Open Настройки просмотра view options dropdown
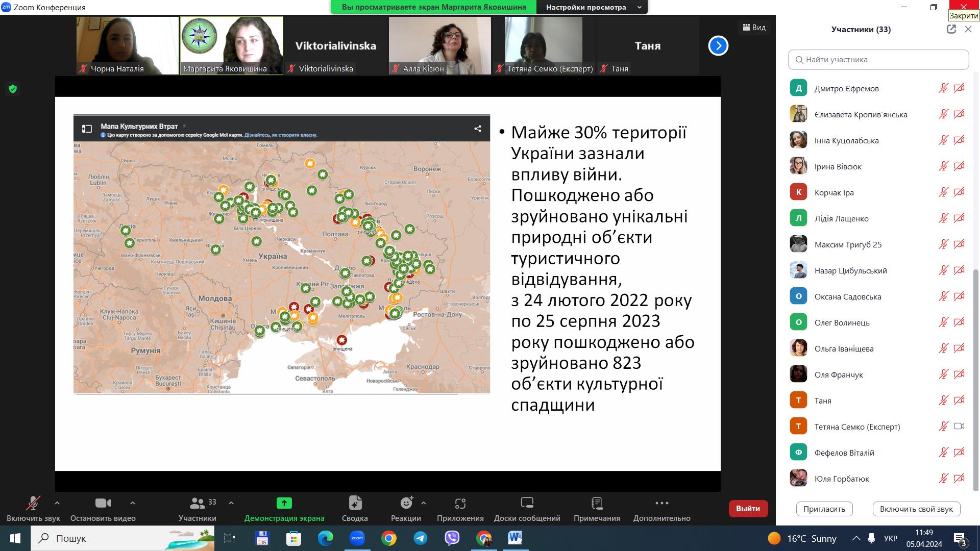The height and width of the screenshot is (551, 980). tap(593, 7)
